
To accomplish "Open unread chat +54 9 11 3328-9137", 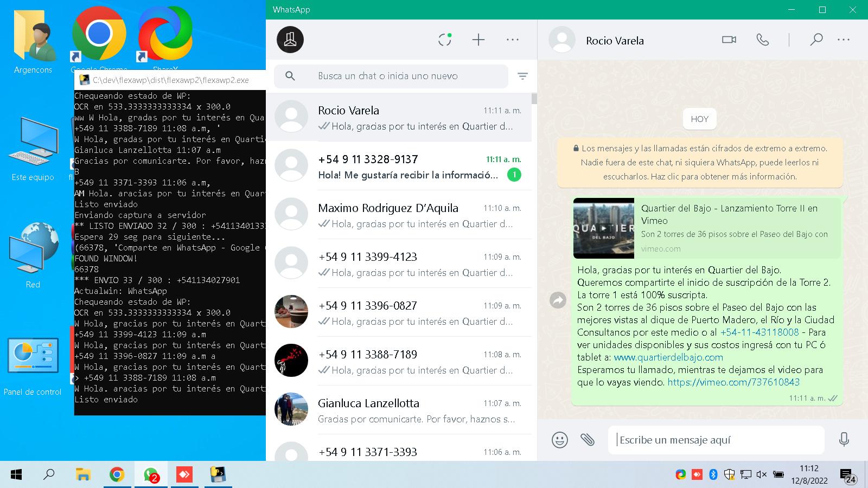I will tap(399, 166).
